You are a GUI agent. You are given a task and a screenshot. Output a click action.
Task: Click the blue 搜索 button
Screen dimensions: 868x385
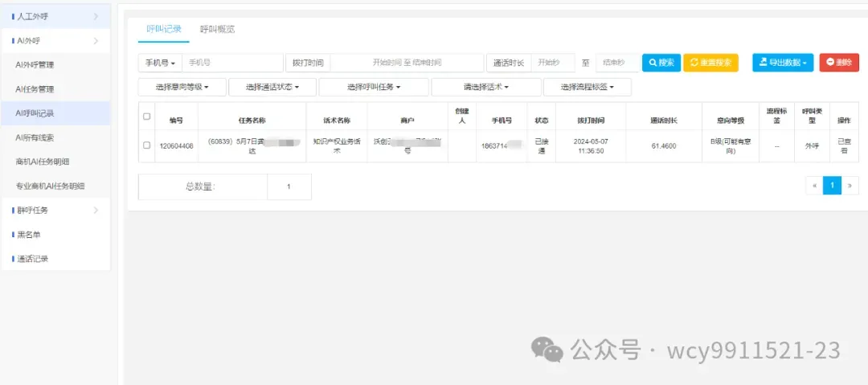(661, 63)
